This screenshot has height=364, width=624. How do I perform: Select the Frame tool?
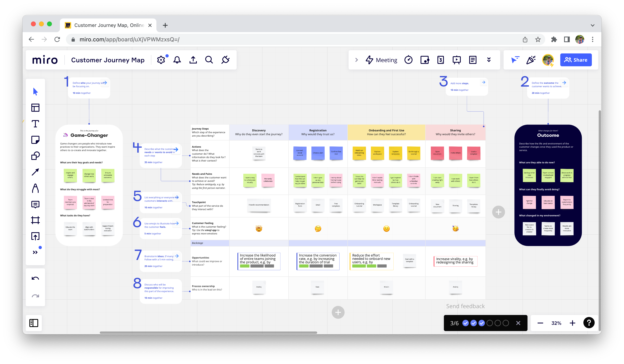(35, 220)
